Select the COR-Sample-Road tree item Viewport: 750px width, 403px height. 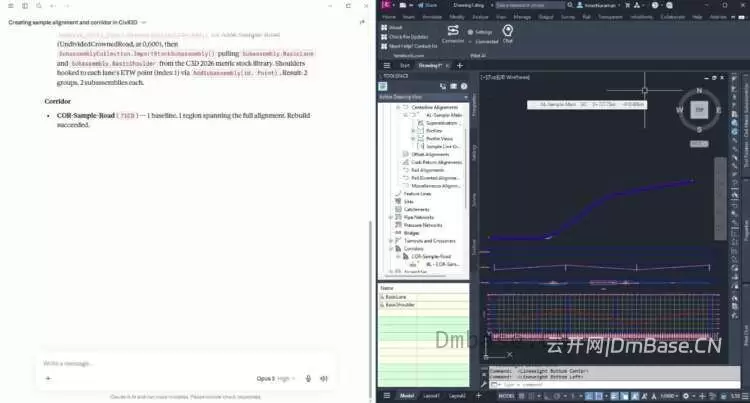point(430,256)
